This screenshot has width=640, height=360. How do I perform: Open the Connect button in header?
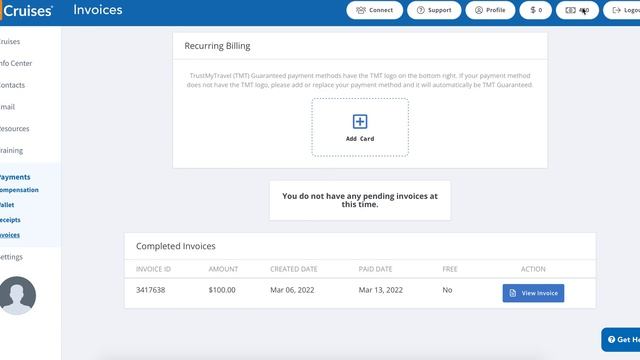374,10
